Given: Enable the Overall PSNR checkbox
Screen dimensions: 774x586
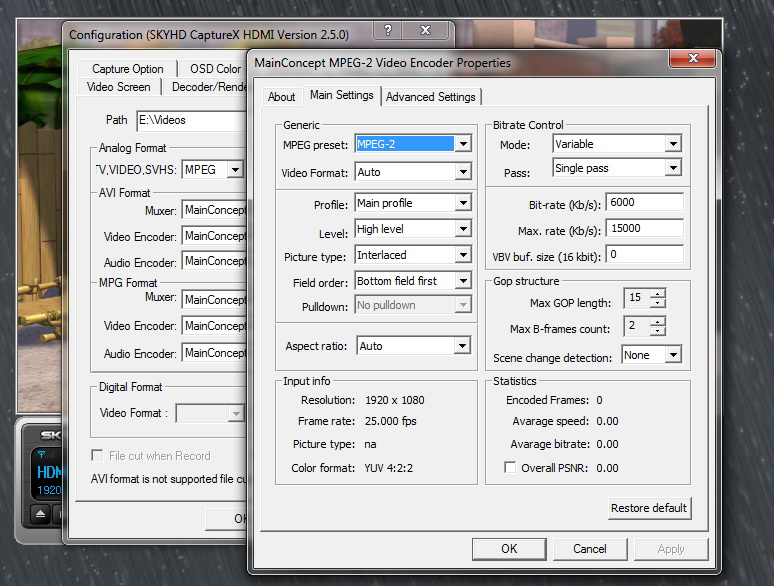Looking at the screenshot, I should 511,468.
